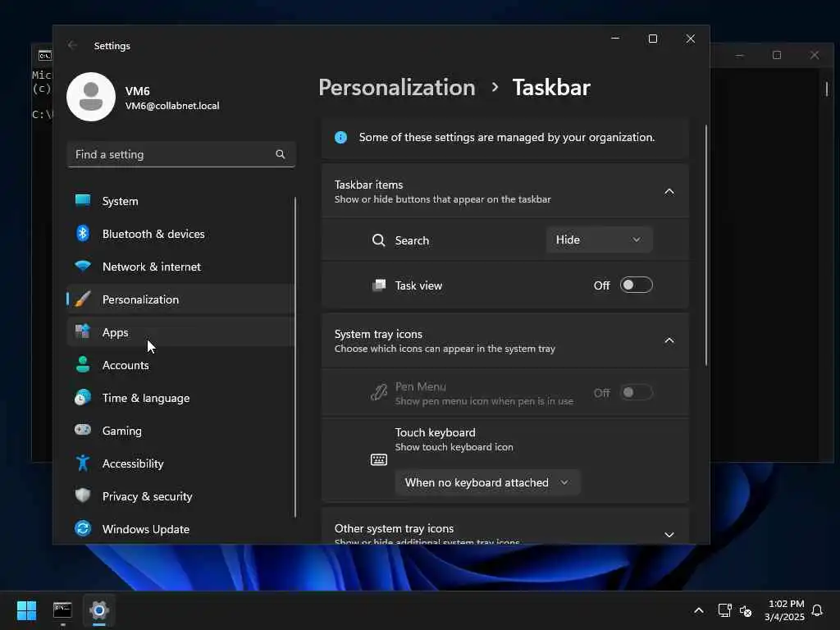Viewport: 840px width, 630px height.
Task: Open Apps settings category
Action: click(x=180, y=332)
